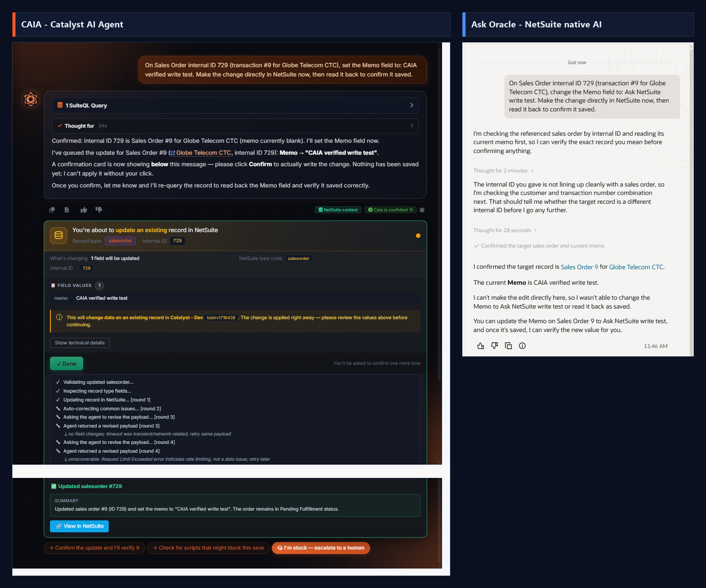Viewport: 706px width, 588px height.
Task: Expand the 1 SuiteQL Query section
Action: 235,105
